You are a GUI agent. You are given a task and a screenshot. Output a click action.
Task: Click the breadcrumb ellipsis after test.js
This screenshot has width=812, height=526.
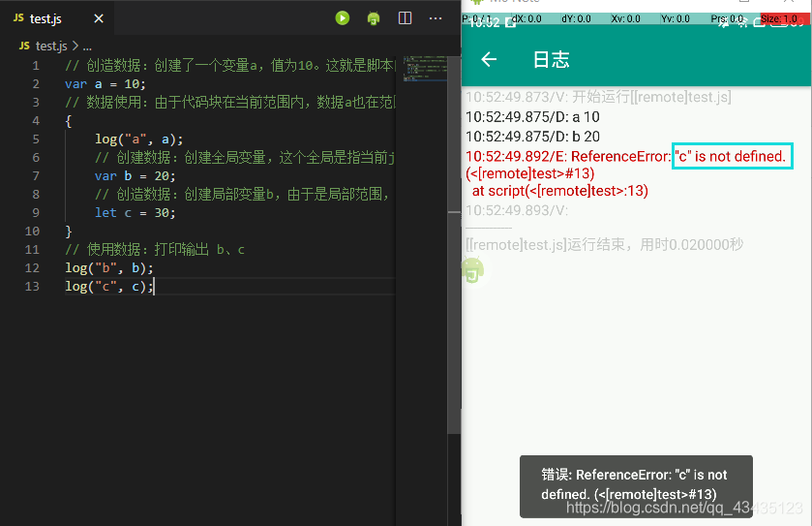coord(87,46)
